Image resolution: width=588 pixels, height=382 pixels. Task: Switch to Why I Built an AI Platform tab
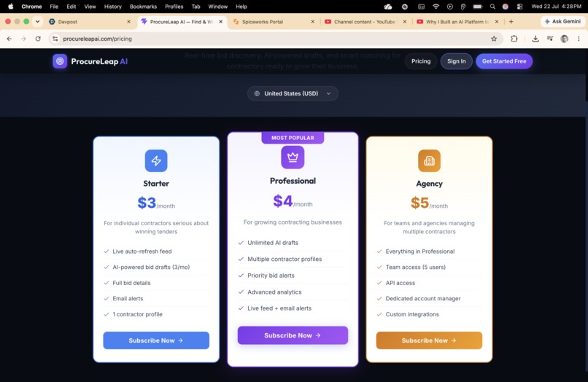(x=457, y=22)
